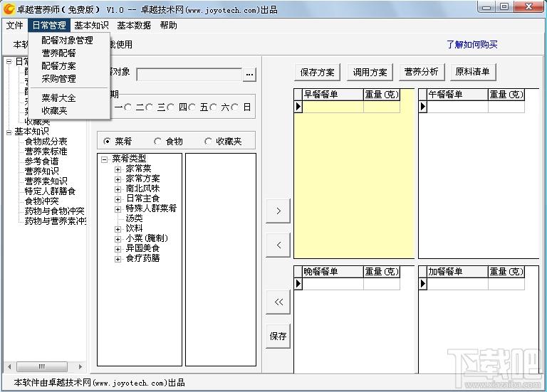Select 营养素标准 in the left tree
547x392 pixels.
pyautogui.click(x=46, y=152)
